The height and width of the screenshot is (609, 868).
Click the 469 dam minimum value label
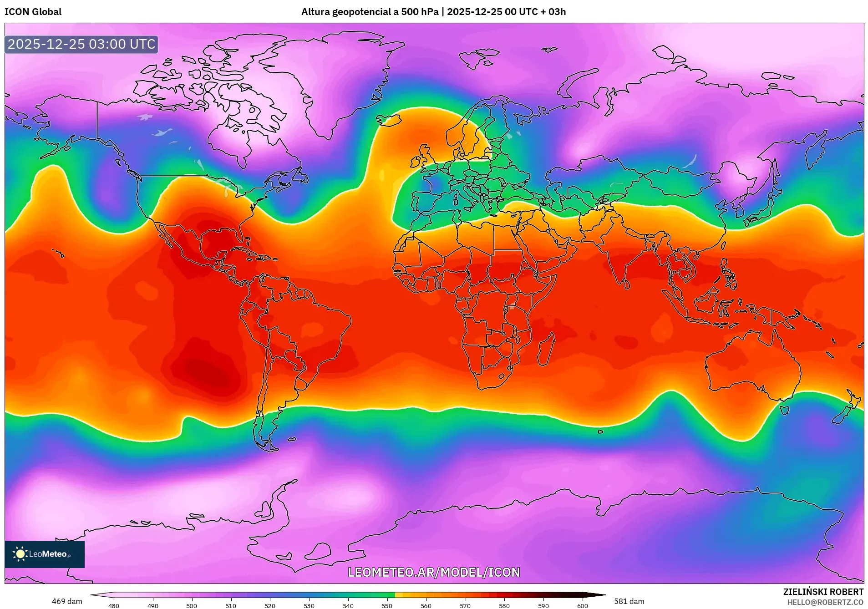point(67,601)
